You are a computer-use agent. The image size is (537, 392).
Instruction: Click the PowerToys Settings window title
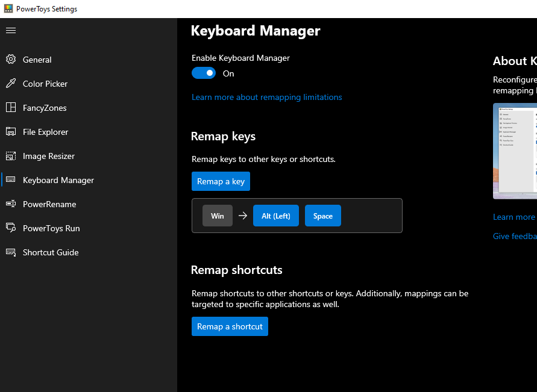(x=46, y=9)
